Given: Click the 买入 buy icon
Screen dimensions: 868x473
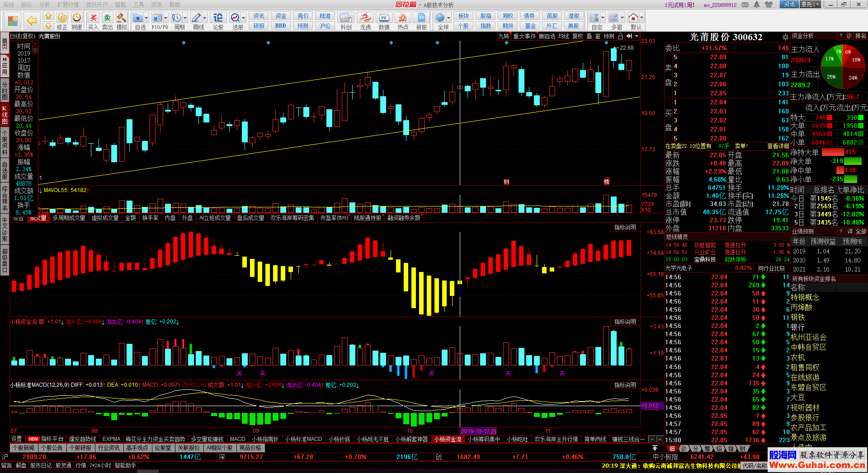Looking at the screenshot, I should click(x=93, y=21).
